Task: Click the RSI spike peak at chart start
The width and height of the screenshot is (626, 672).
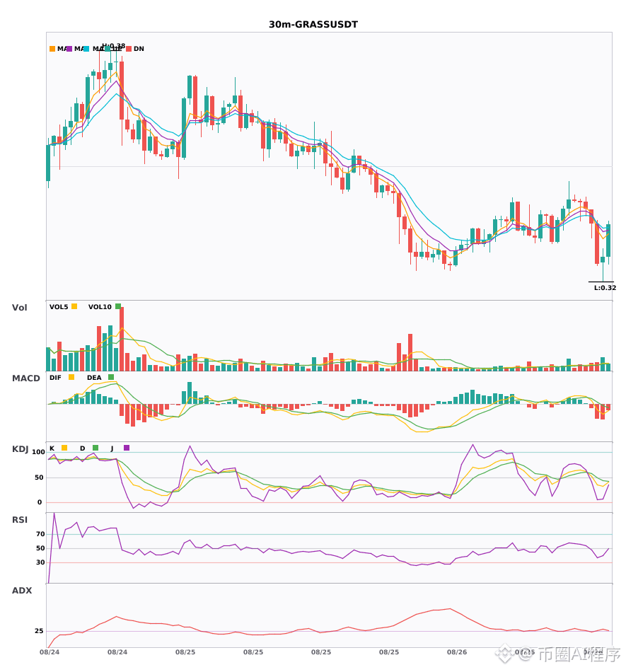Action: coord(54,514)
